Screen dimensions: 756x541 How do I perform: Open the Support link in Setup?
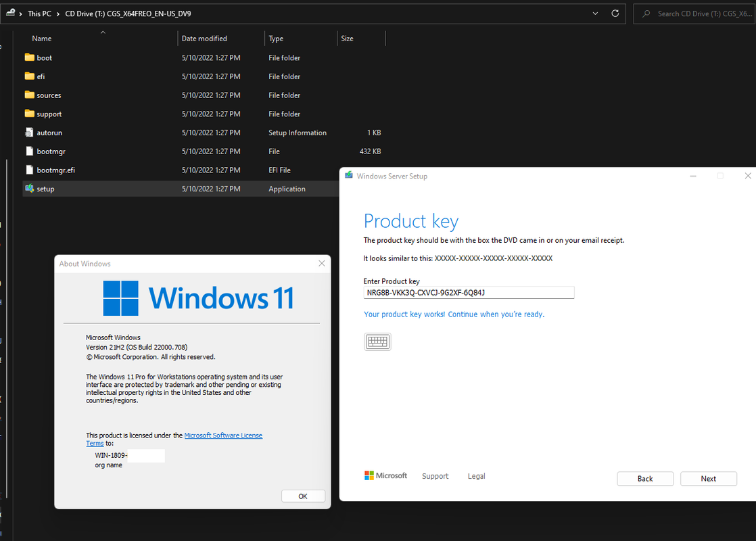coord(435,476)
